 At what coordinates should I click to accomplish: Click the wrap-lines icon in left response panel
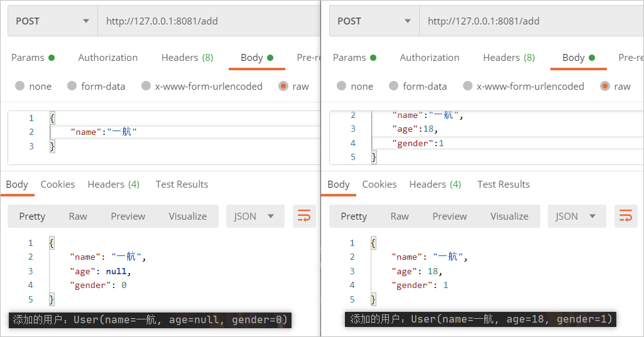tap(304, 217)
